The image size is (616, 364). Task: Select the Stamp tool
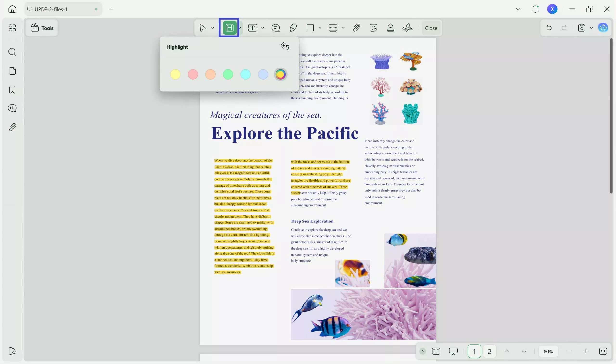390,28
